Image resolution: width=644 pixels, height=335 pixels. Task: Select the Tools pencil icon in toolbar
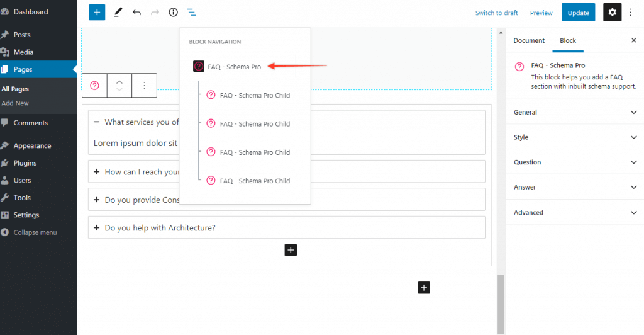tap(118, 13)
